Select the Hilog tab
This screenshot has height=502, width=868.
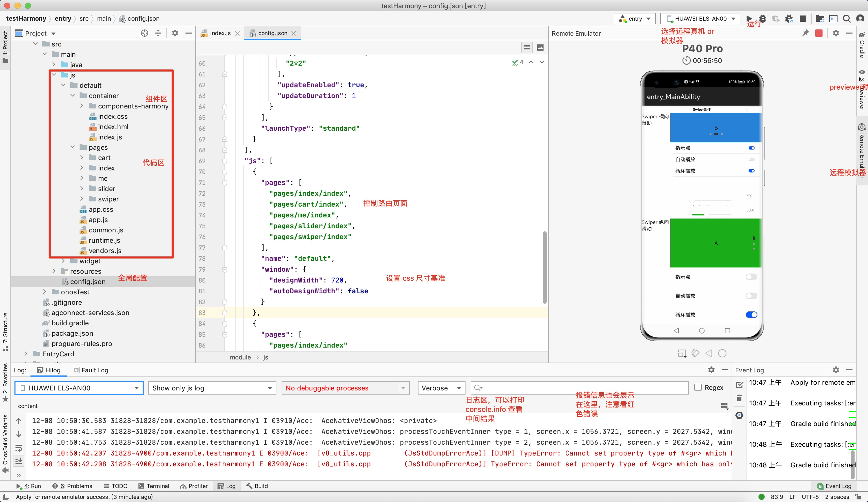[49, 370]
